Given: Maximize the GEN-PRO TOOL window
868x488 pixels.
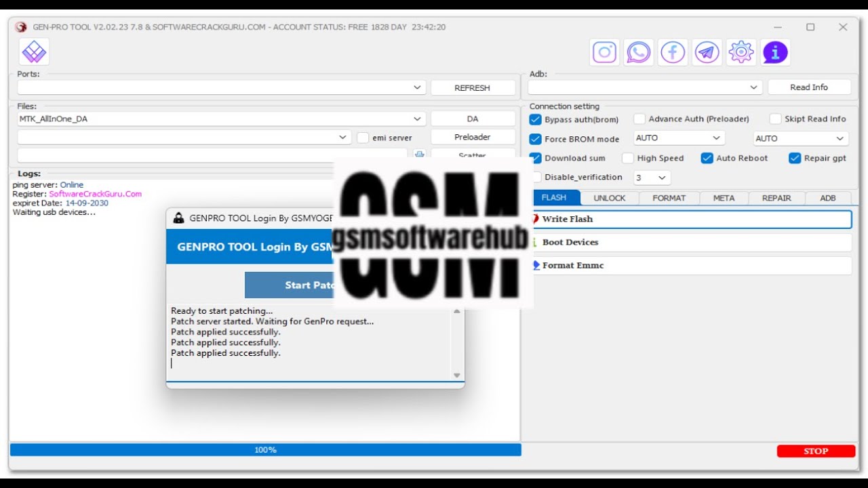Looking at the screenshot, I should point(810,27).
